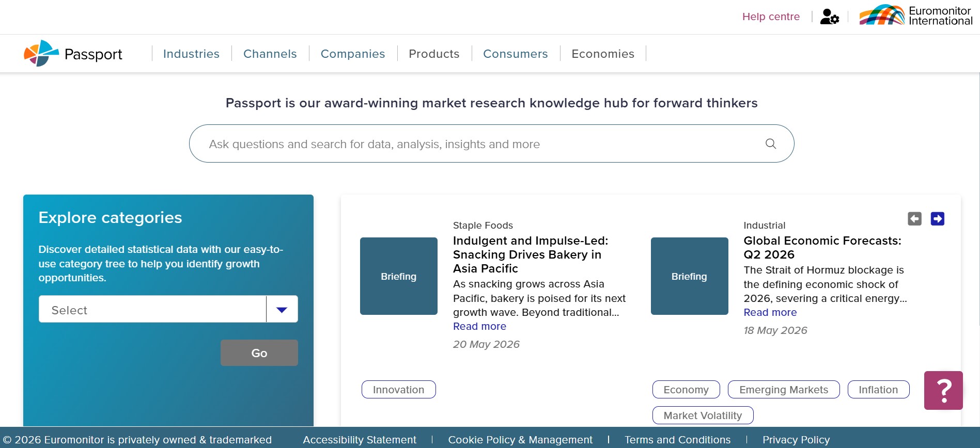
Task: Select the Emerging Markets tag
Action: pos(784,390)
